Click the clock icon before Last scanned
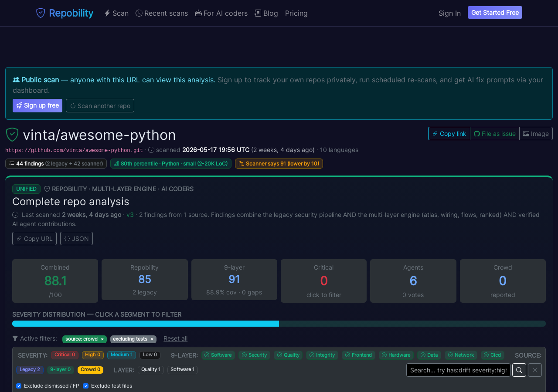Screen dimensions: 558x392 (x=15, y=215)
